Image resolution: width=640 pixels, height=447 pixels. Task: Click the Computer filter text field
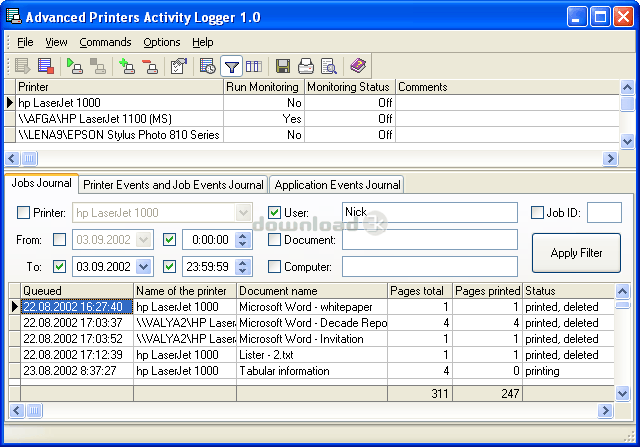pos(430,267)
